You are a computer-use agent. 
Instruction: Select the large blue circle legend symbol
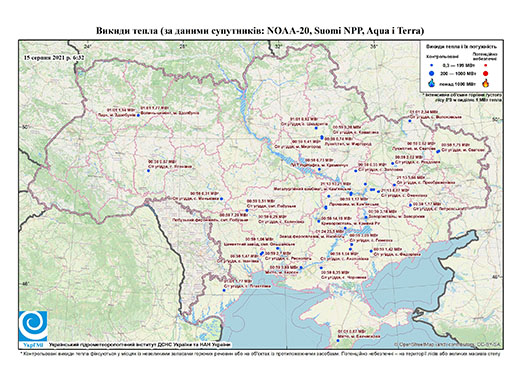pos(432,73)
